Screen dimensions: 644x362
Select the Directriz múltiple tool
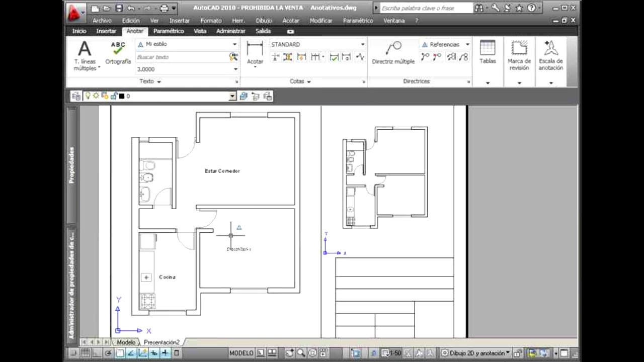(393, 53)
